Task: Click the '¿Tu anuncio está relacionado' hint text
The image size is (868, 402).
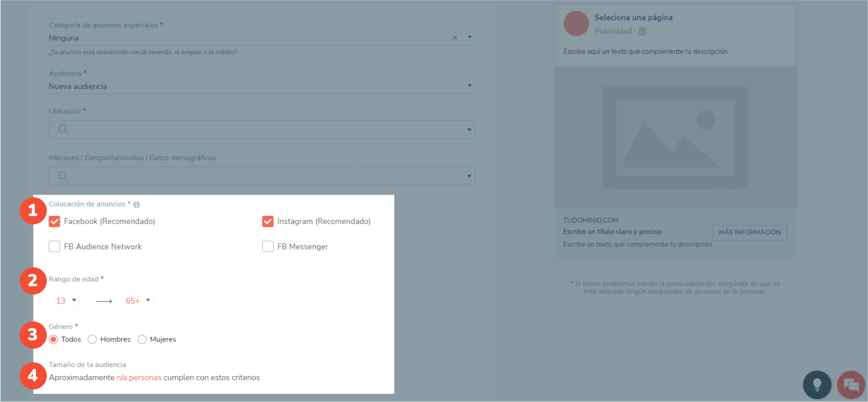Action: 143,52
